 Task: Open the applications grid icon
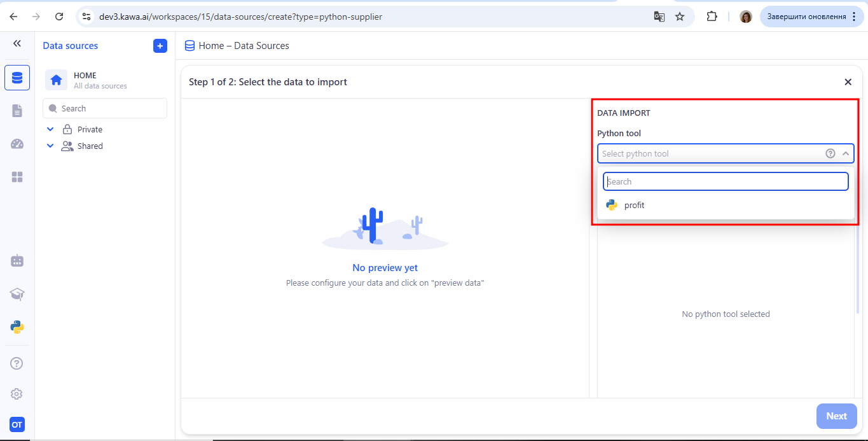(17, 177)
